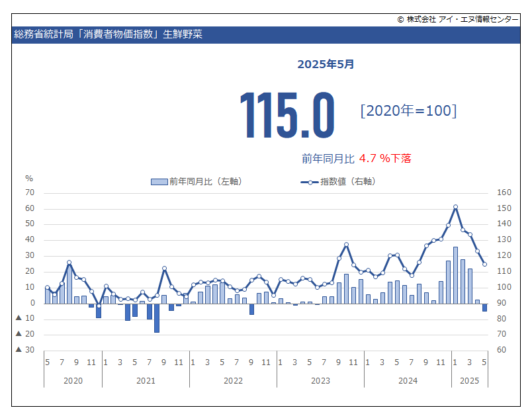This screenshot has height=420, width=532.
Task: Click left axis value 70
Action: click(30, 192)
